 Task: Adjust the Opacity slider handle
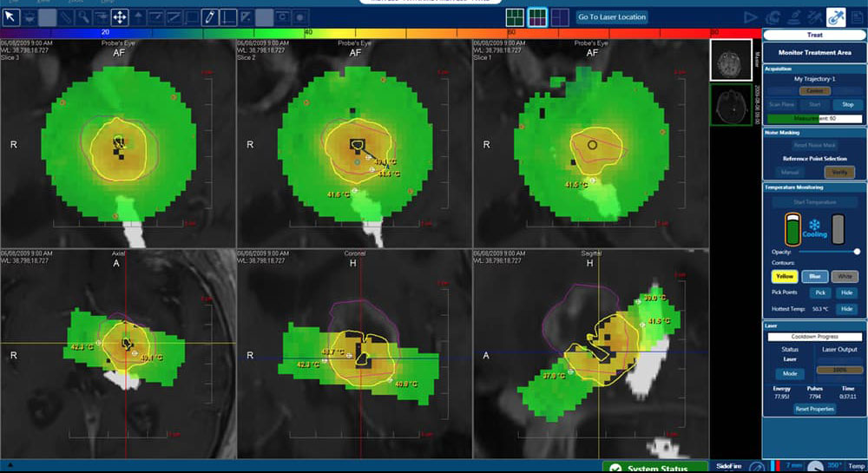coord(857,252)
